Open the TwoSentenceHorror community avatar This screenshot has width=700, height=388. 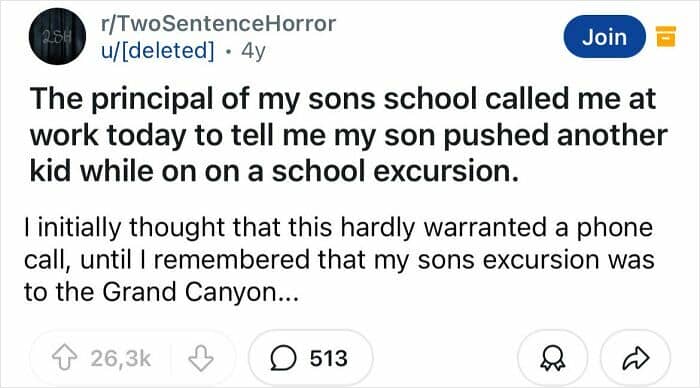58,37
